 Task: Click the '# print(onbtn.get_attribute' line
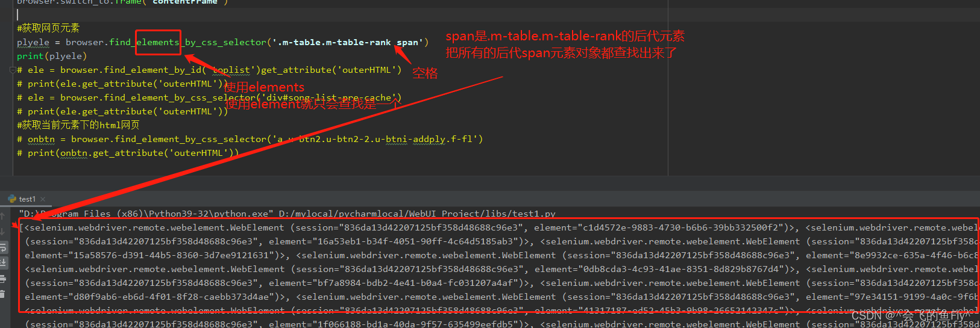[128, 153]
